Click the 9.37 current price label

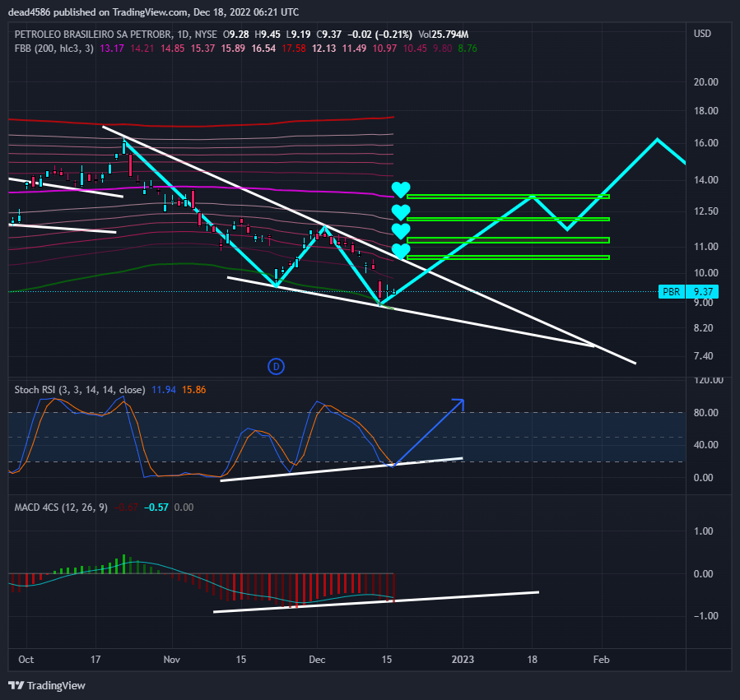coord(703,291)
